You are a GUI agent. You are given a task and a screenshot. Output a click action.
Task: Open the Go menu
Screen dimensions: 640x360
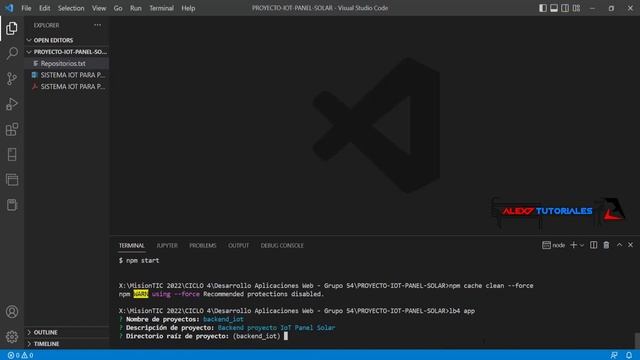coord(118,8)
